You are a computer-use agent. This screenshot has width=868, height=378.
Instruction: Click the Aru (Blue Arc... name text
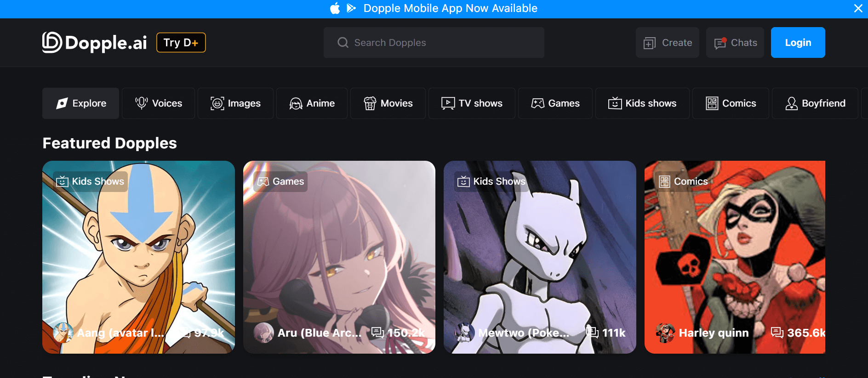coord(320,333)
